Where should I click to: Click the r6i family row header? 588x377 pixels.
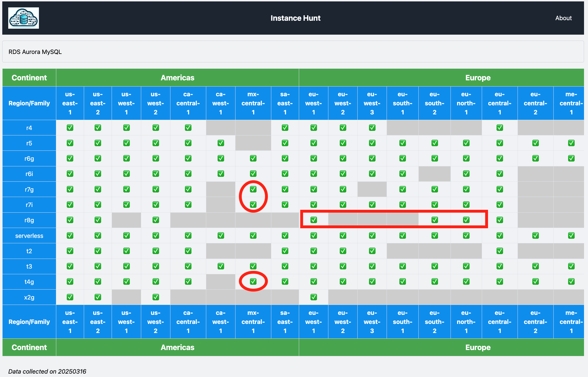[x=29, y=174]
